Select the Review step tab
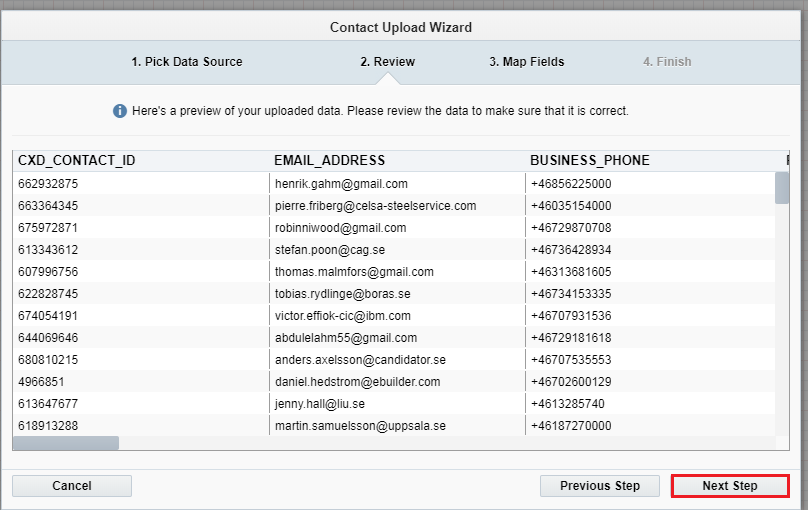Image resolution: width=808 pixels, height=510 pixels. pos(387,62)
